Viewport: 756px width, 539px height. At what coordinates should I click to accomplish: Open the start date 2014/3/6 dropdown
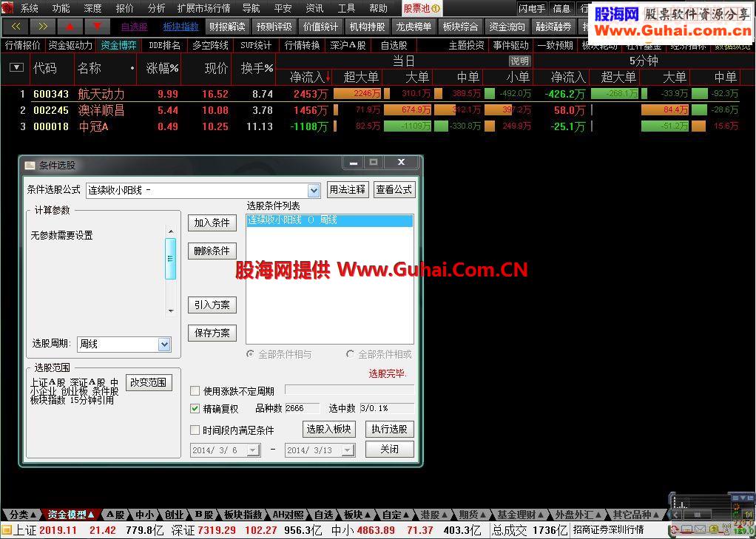253,450
